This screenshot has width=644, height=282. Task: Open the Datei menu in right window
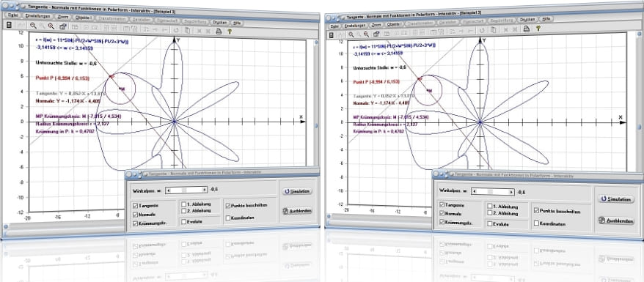click(334, 26)
